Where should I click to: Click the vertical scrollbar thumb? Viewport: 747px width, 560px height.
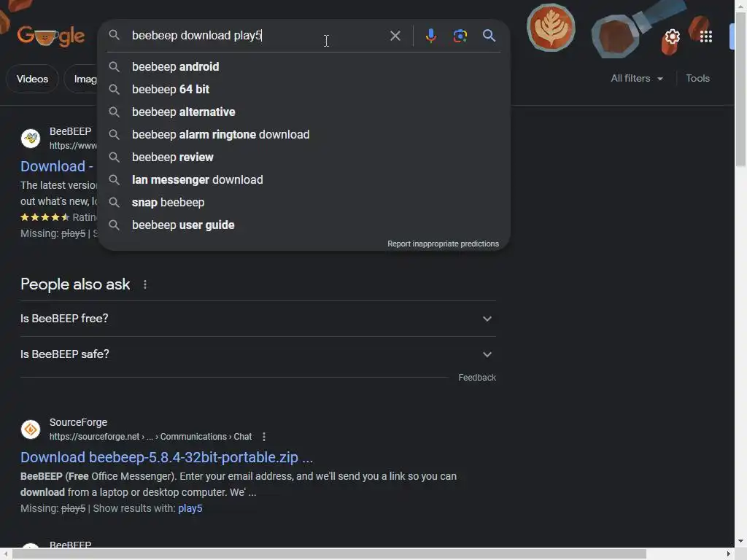[x=740, y=89]
